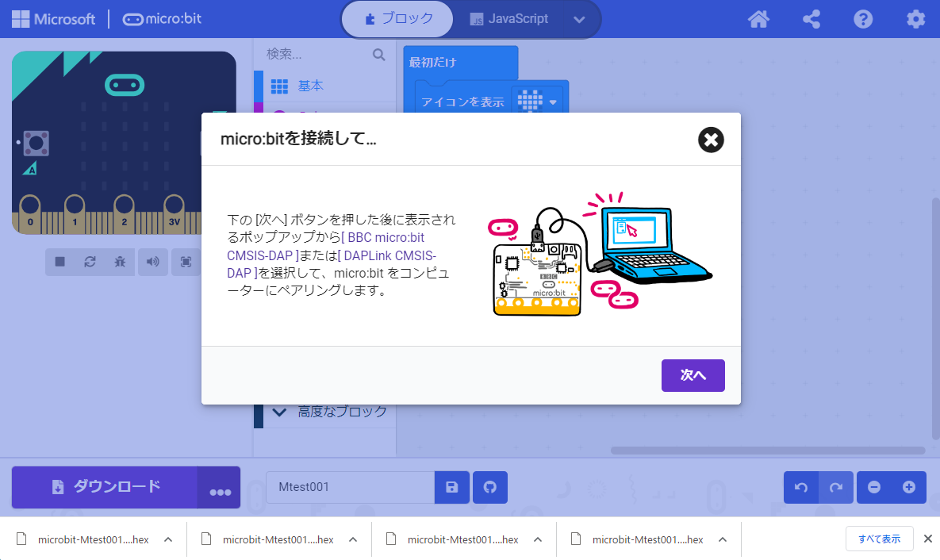Click すべて表示 to show all downloads
This screenshot has width=940, height=560.
[879, 539]
